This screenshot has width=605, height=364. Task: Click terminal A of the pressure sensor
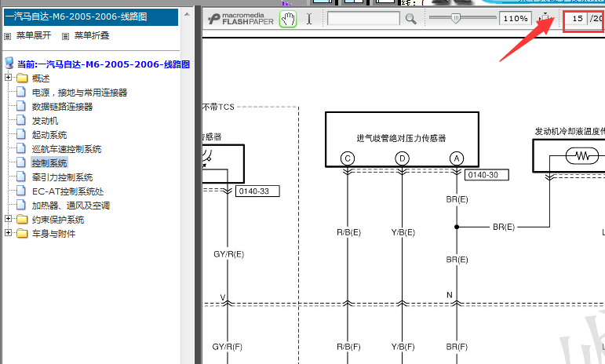[x=457, y=158]
